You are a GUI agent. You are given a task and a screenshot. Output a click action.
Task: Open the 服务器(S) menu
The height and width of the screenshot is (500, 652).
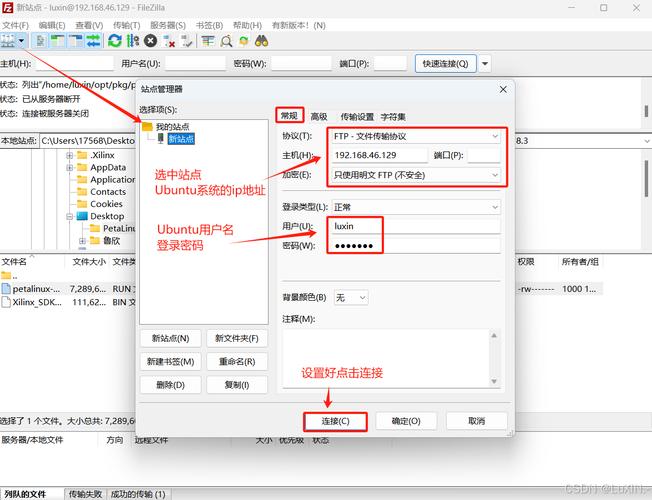[168, 25]
